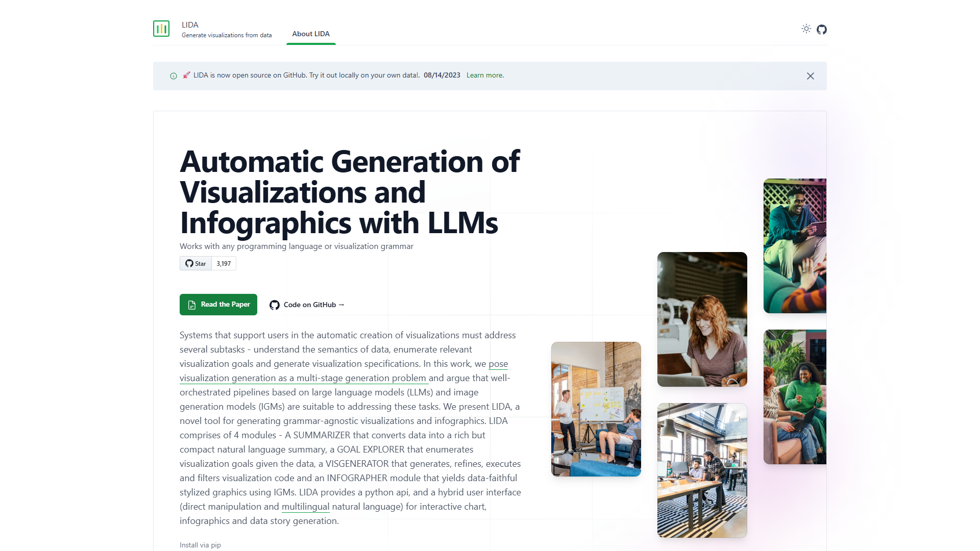
Task: Follow the Learn more link
Action: [x=485, y=75]
